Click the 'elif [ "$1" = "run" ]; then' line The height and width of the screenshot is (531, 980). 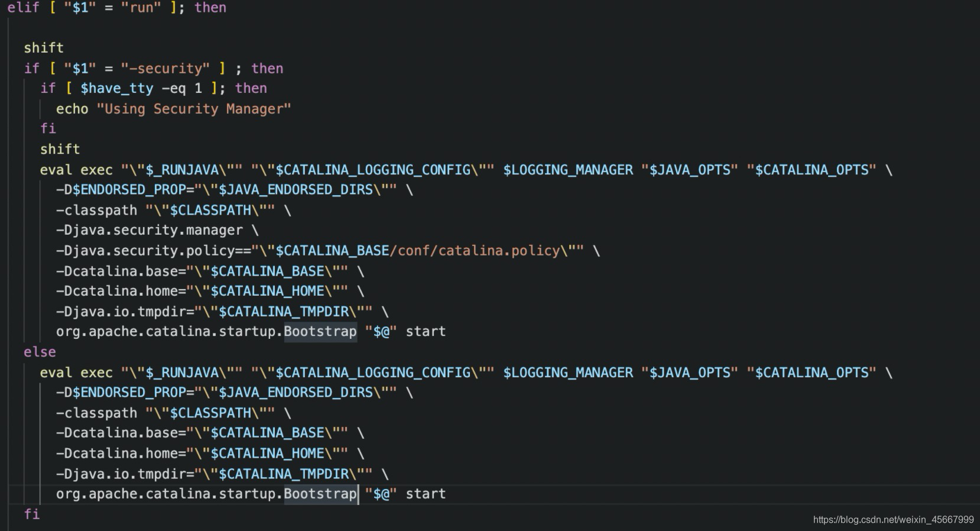tap(116, 8)
